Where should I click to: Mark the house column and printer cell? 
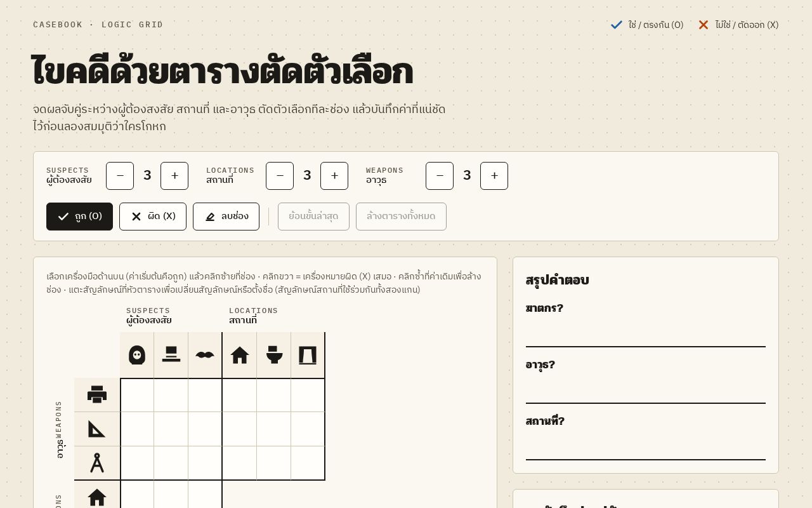240,395
